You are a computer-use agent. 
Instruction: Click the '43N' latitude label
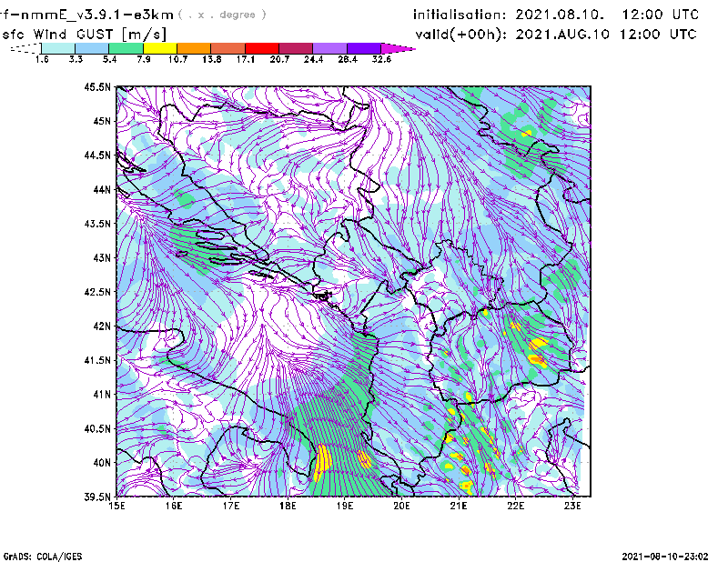(102, 257)
